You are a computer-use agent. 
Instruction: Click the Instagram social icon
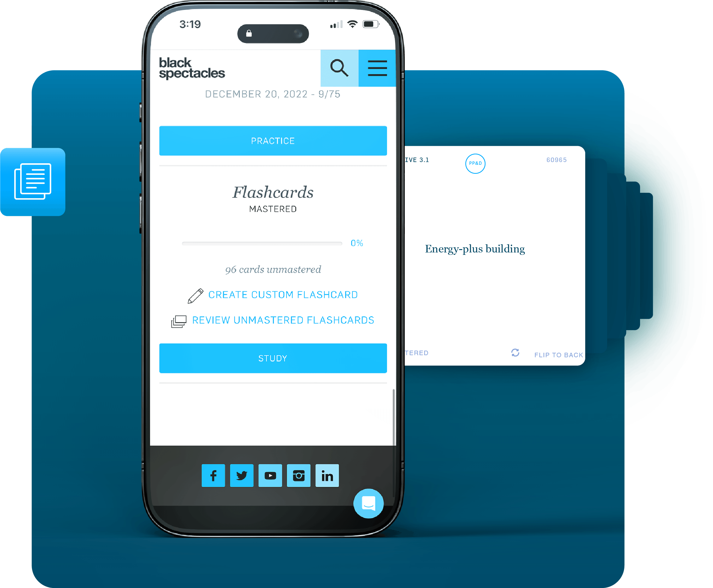point(299,474)
